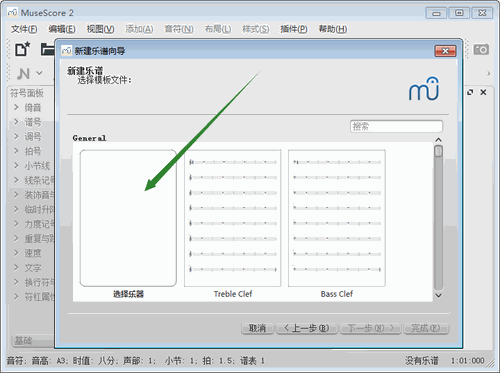This screenshot has width=500, height=373.
Task: Open the 样式(S) menu
Action: pyautogui.click(x=256, y=29)
